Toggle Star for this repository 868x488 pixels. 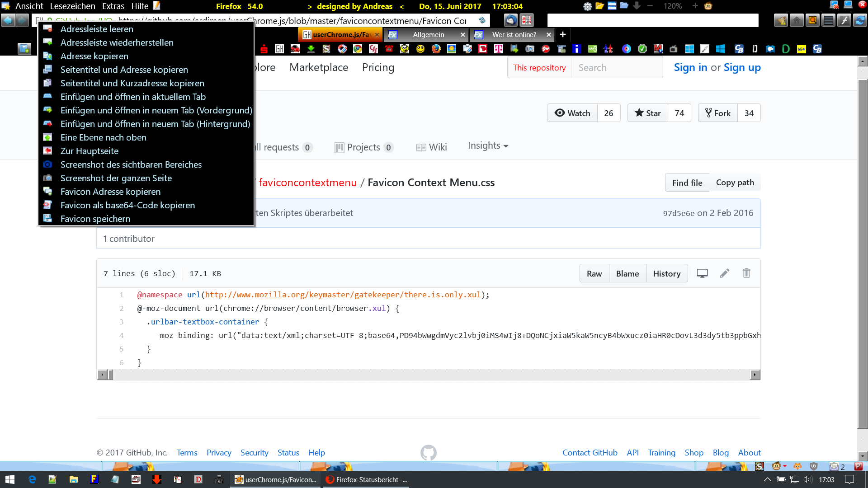pos(647,113)
